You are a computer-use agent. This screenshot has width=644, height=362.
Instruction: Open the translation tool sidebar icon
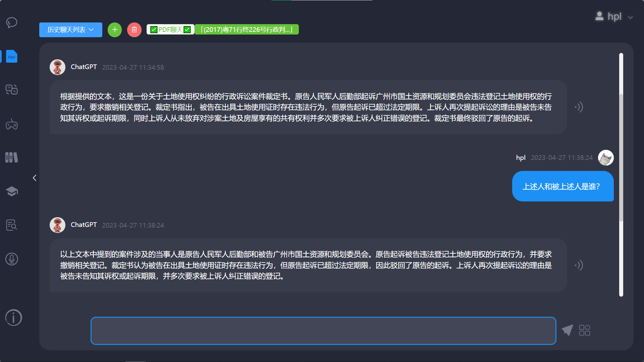tap(12, 89)
